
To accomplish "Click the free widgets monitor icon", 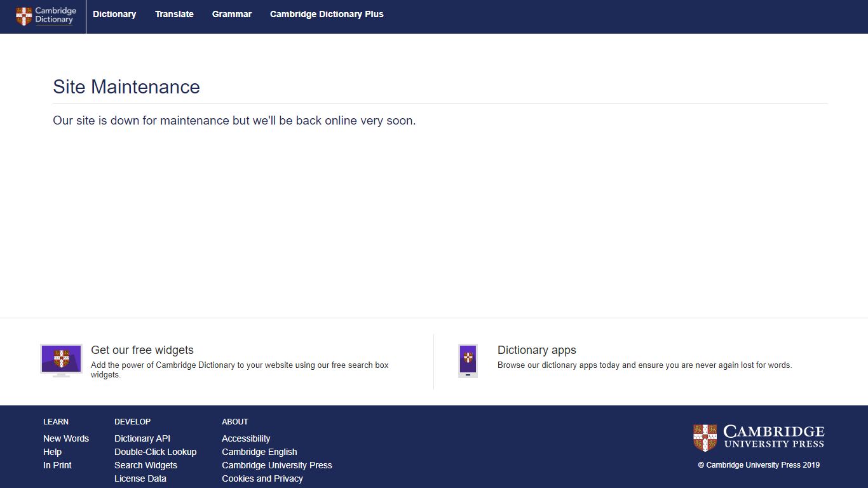I will tap(61, 361).
